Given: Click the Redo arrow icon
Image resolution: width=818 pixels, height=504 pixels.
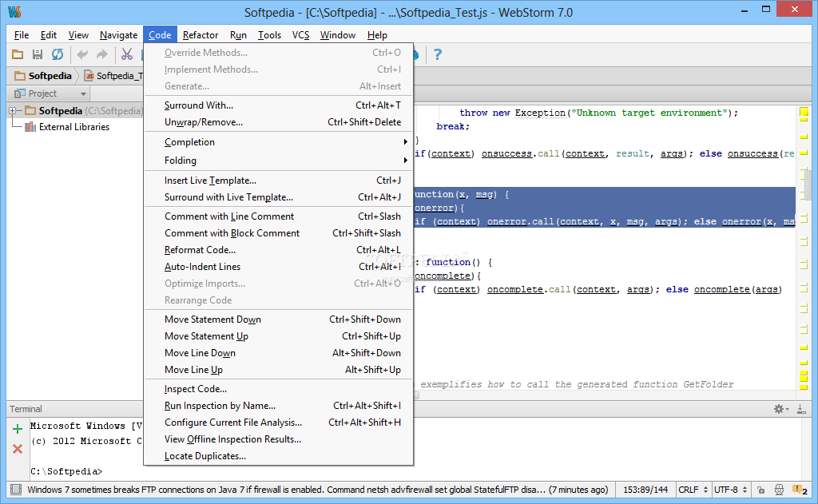Looking at the screenshot, I should (102, 54).
